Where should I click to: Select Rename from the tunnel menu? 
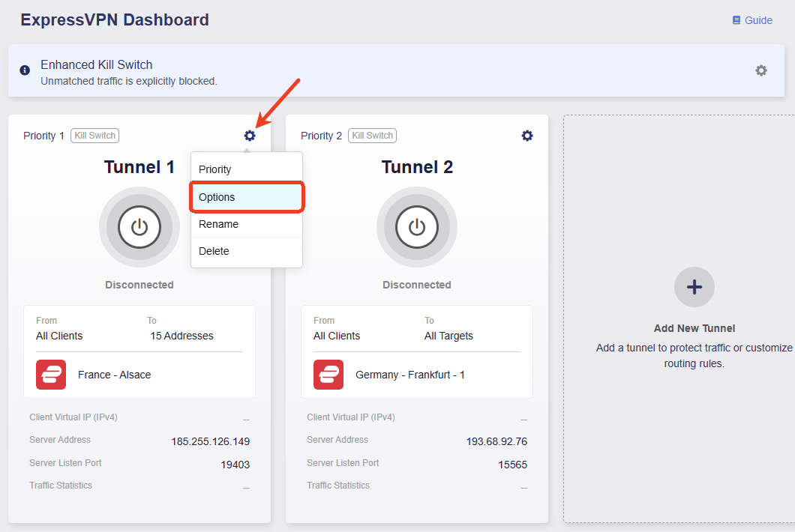pos(247,224)
